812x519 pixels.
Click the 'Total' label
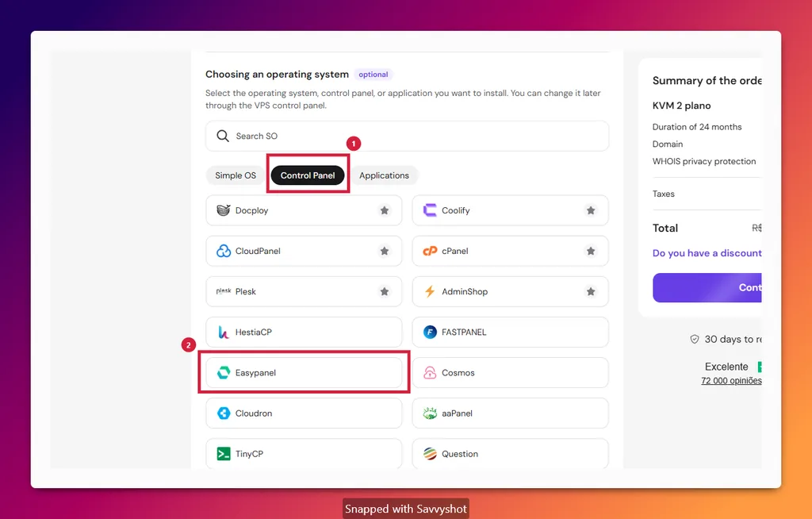point(665,228)
